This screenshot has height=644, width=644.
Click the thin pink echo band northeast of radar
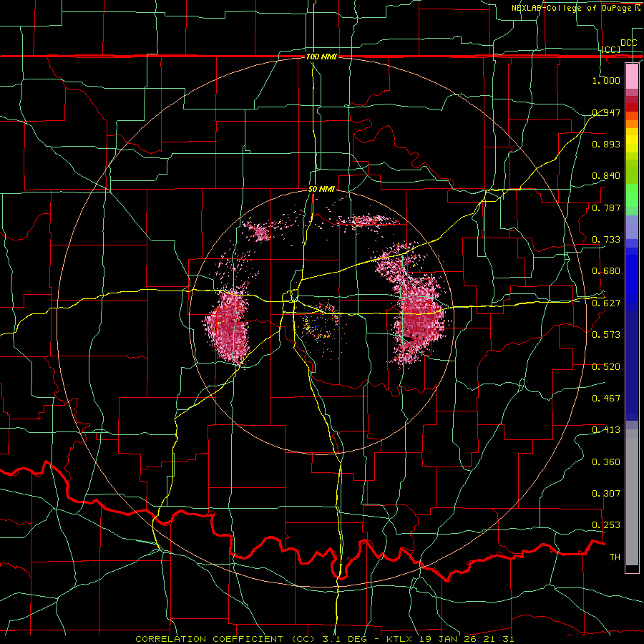(368, 221)
